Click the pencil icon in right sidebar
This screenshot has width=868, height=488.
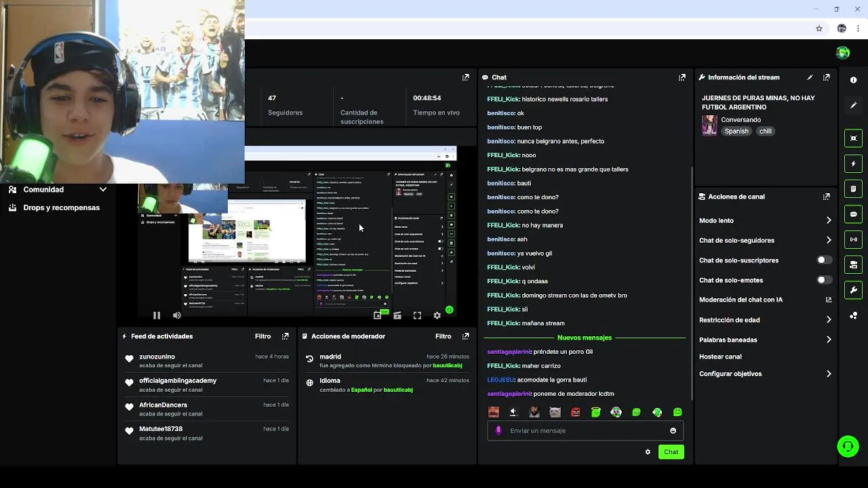pyautogui.click(x=854, y=106)
